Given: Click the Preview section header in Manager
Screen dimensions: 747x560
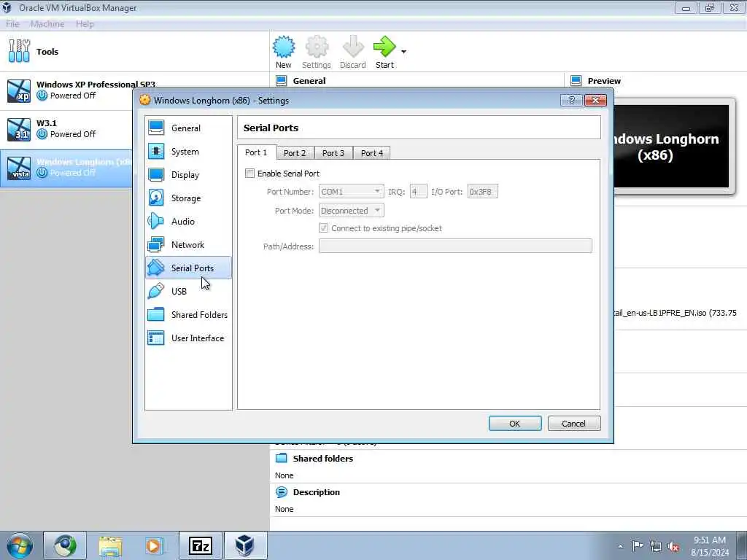Looking at the screenshot, I should point(604,81).
